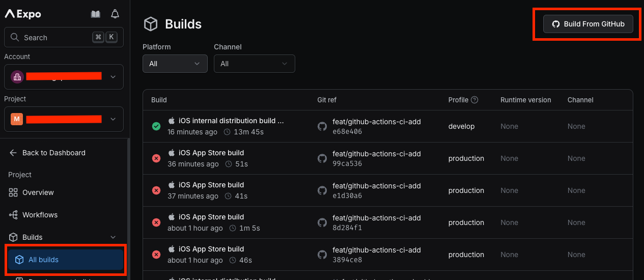Screen dimensions: 644x280
Task: Click commit hash 99ca536
Action: [x=347, y=163]
